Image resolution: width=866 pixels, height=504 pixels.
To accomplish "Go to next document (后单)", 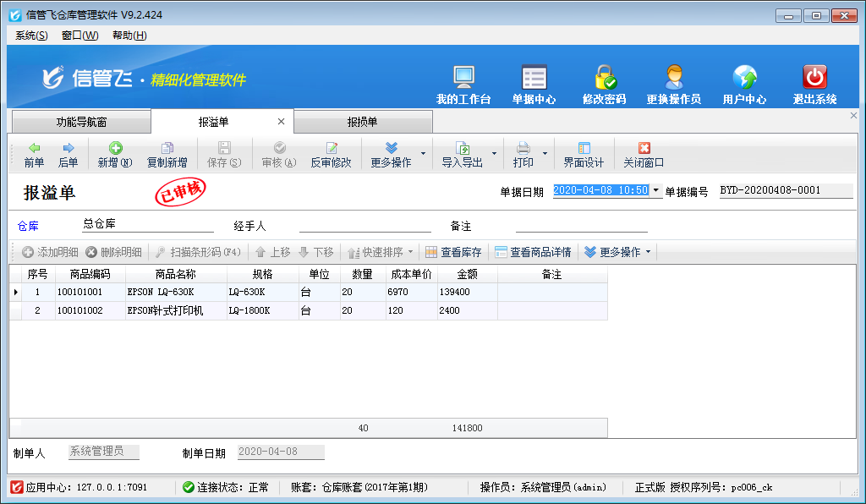I will point(69,155).
